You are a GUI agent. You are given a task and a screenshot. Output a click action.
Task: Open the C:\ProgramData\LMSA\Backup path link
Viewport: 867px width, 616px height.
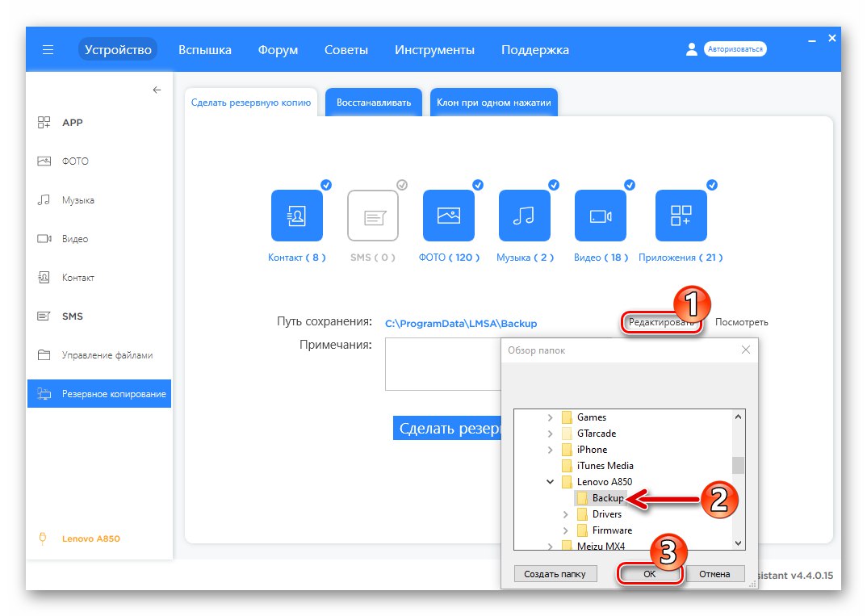coord(461,324)
